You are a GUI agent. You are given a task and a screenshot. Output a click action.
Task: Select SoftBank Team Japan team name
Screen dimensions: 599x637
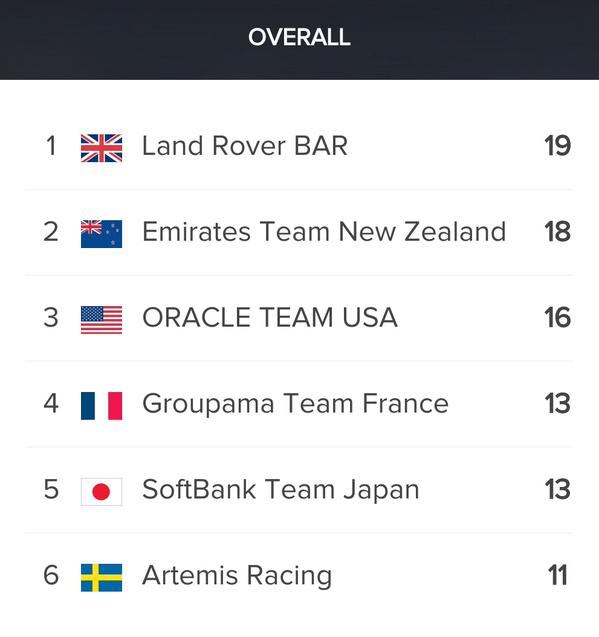point(280,489)
